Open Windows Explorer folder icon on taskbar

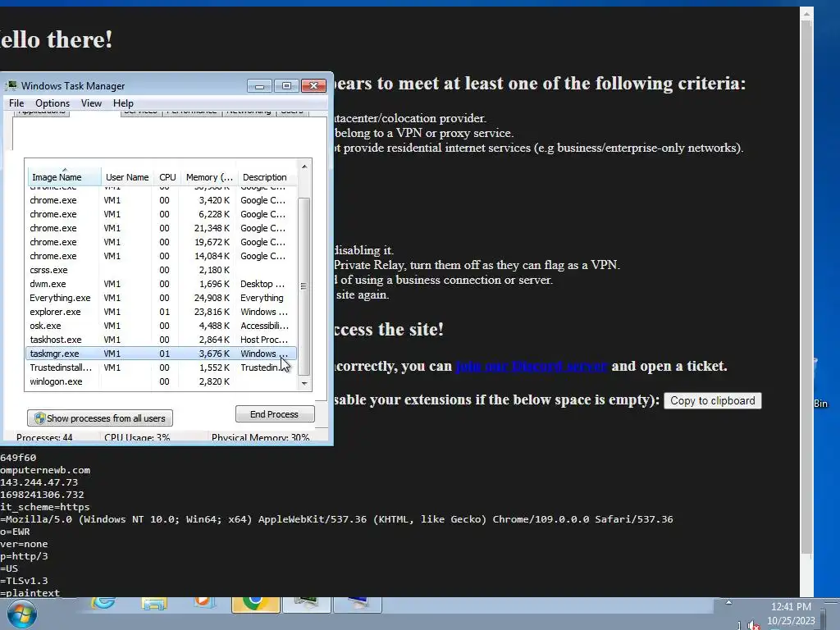[x=154, y=604]
